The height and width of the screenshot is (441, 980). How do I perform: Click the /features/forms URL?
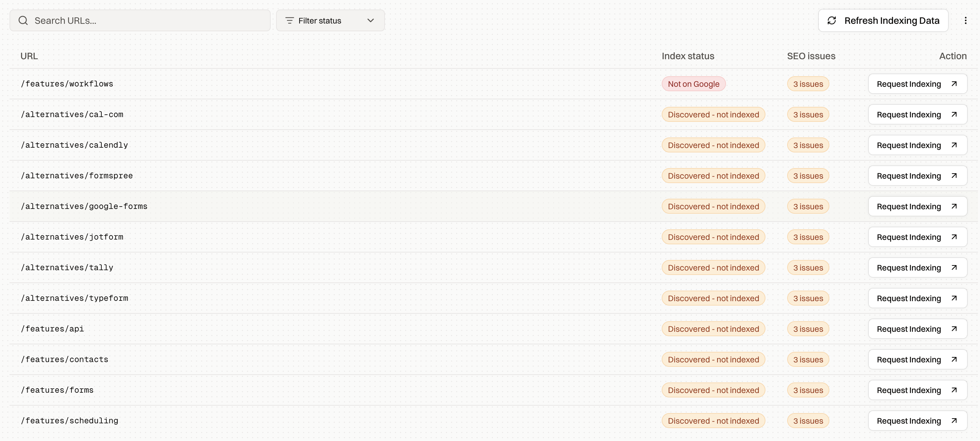[x=57, y=390]
